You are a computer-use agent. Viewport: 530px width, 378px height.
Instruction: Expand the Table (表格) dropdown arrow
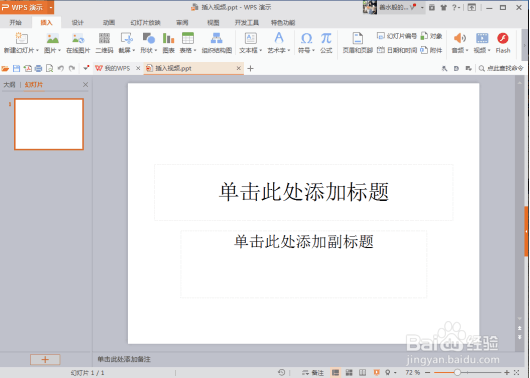[x=195, y=50]
